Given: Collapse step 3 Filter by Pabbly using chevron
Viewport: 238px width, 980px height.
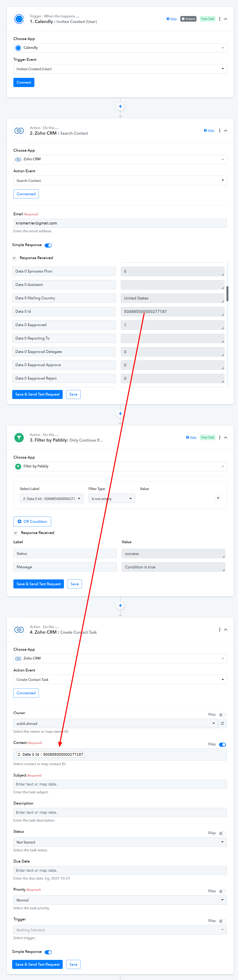Looking at the screenshot, I should click(x=225, y=438).
